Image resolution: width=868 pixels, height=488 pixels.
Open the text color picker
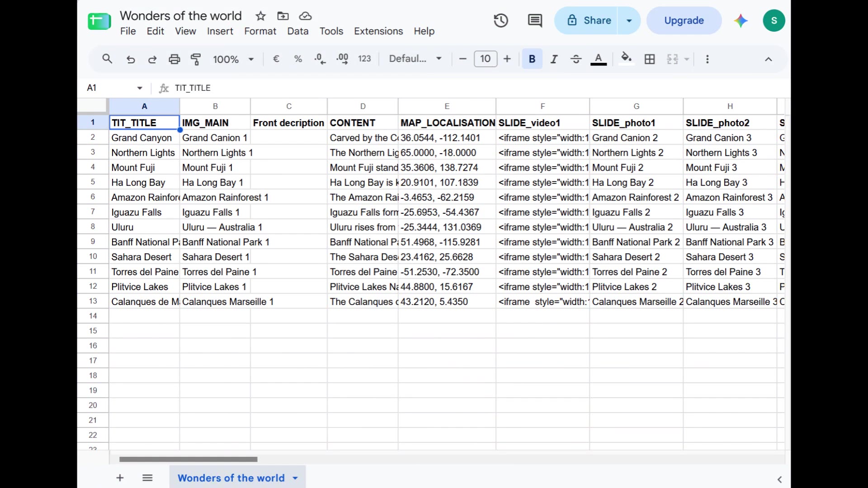(599, 59)
